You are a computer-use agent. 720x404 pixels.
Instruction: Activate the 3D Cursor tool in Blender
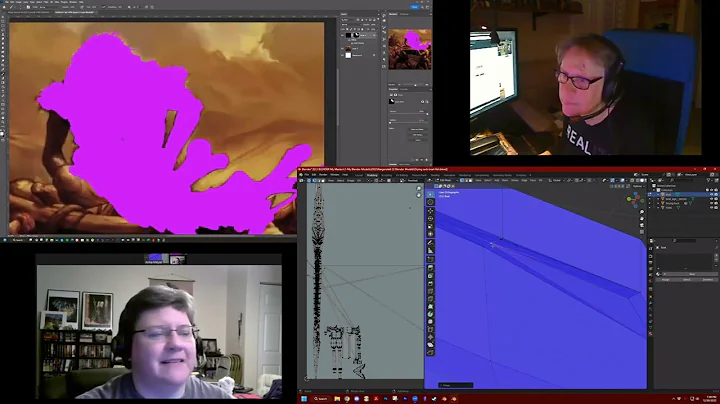tap(430, 202)
